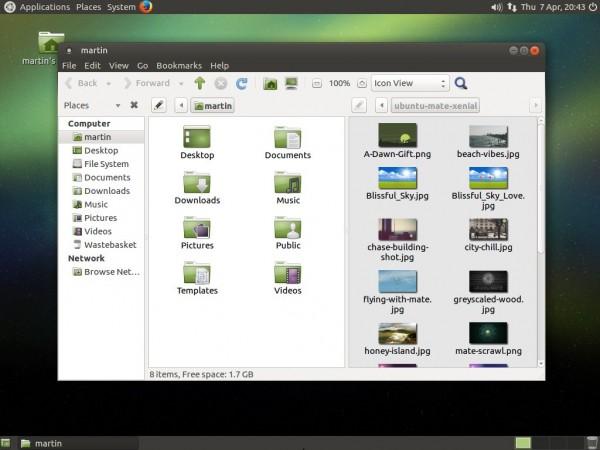Go to Home folder toolbar icon

pos(270,84)
